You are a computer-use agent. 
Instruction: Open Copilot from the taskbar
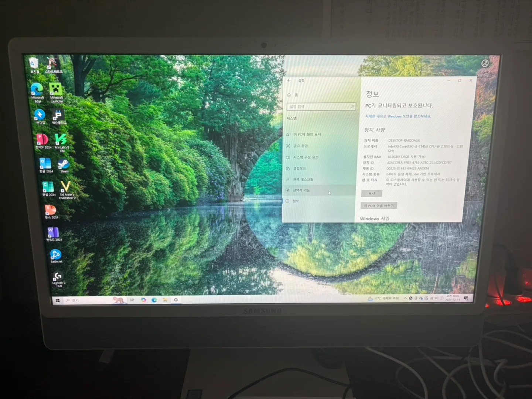pyautogui.click(x=143, y=300)
